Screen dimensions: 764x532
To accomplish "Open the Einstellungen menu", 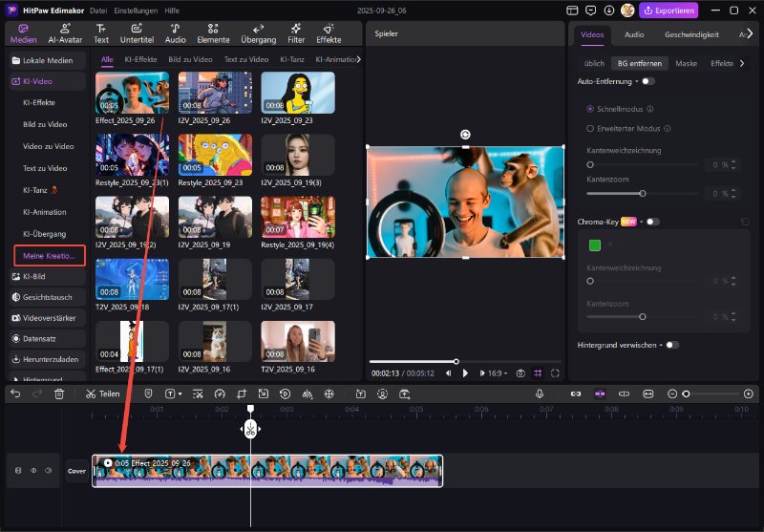I will (136, 11).
